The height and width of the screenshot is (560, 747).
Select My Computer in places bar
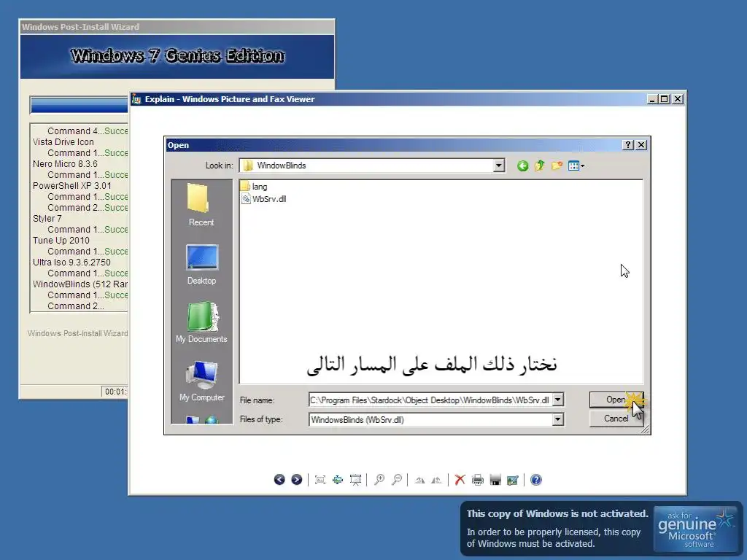[x=201, y=381]
